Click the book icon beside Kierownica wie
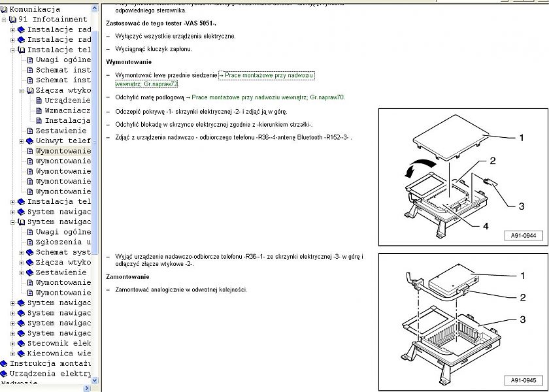The image size is (549, 392). [22, 354]
